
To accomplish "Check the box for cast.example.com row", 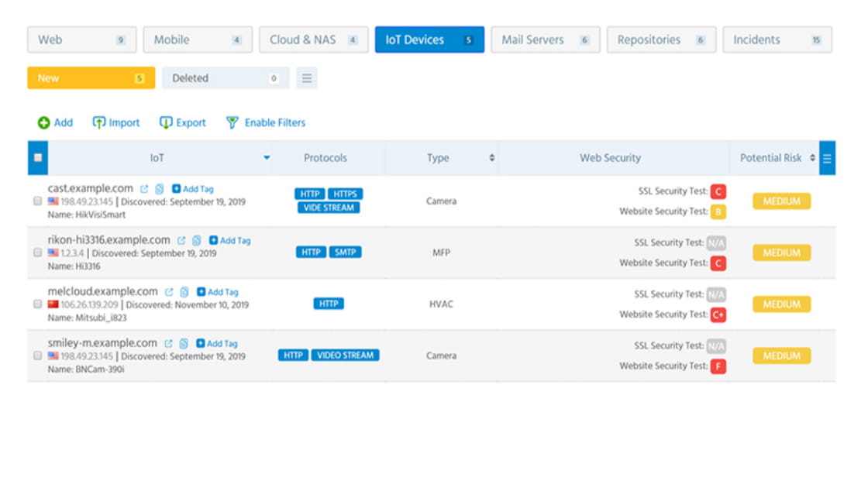I will click(37, 201).
